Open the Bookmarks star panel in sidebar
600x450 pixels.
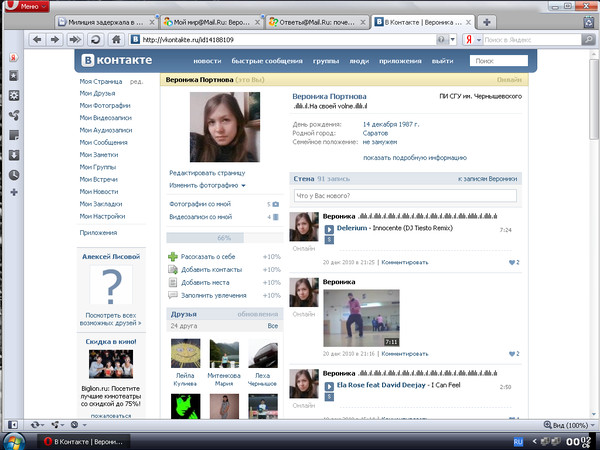14,75
